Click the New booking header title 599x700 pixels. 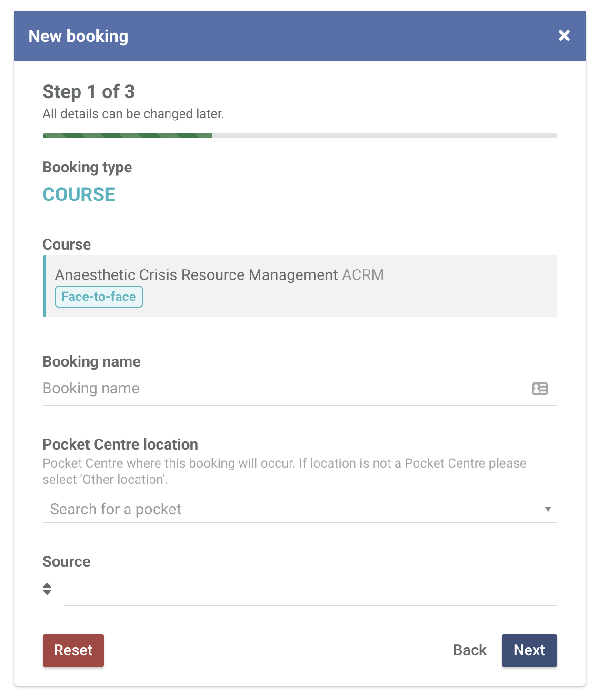78,36
